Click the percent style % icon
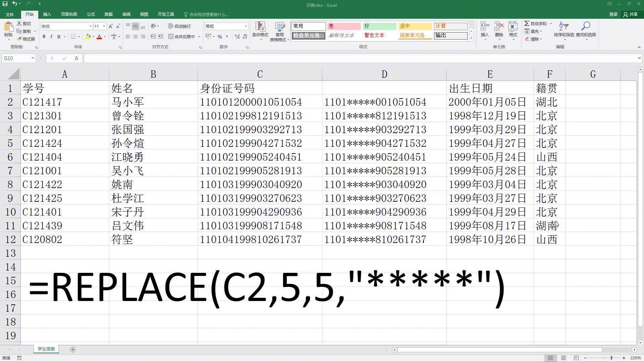The image size is (644, 362). (x=220, y=37)
